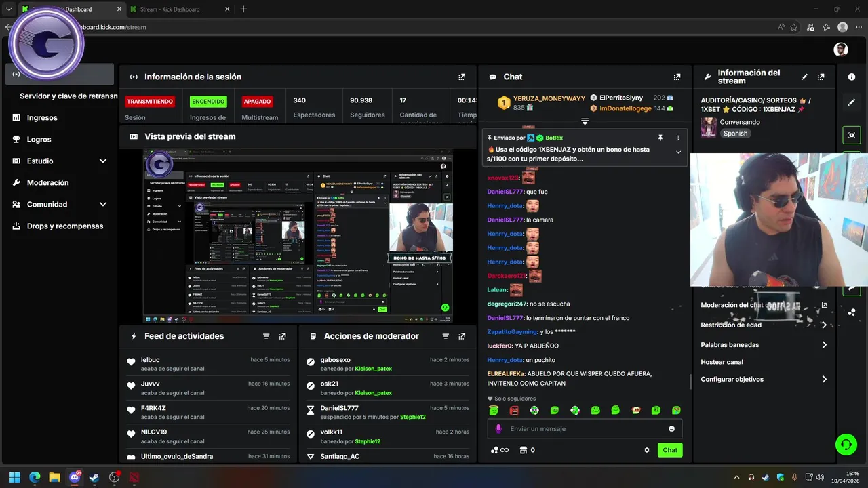Open pinned message three-dot menu
Screen dimensions: 868x488
[678, 138]
